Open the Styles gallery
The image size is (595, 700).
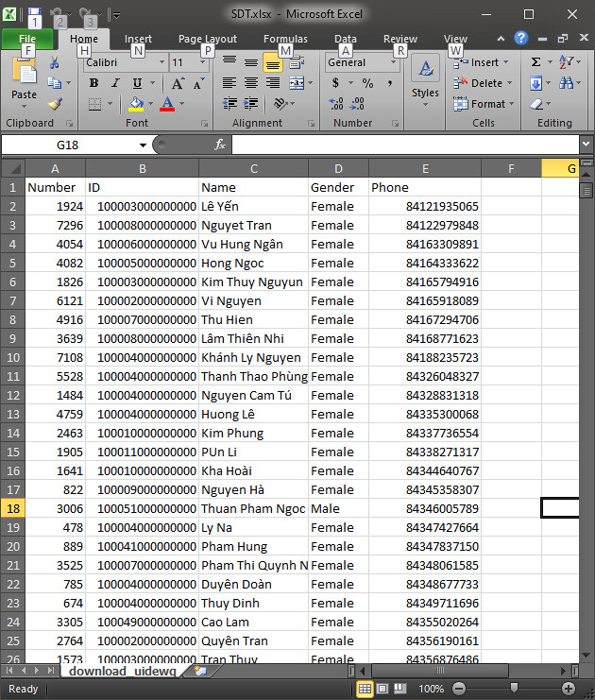425,81
